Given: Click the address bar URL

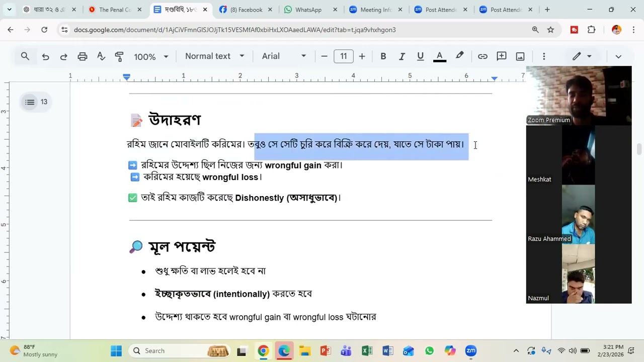Looking at the screenshot, I should (234, 30).
